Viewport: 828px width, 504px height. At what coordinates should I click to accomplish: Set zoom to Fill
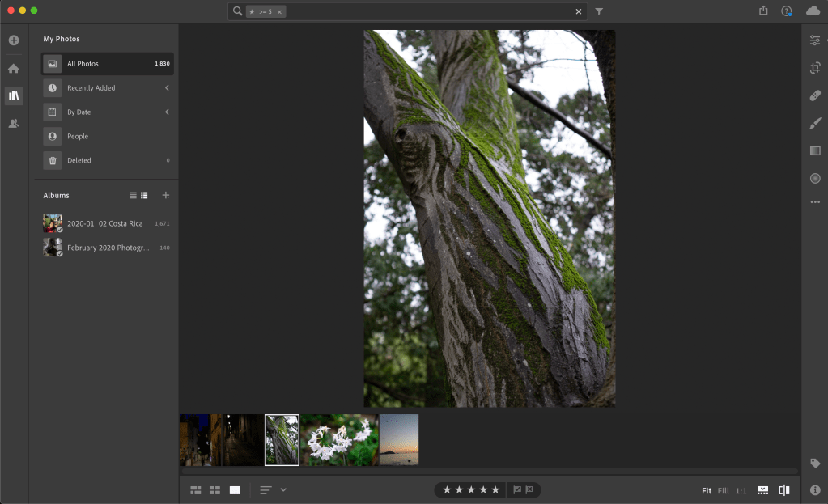pyautogui.click(x=723, y=491)
